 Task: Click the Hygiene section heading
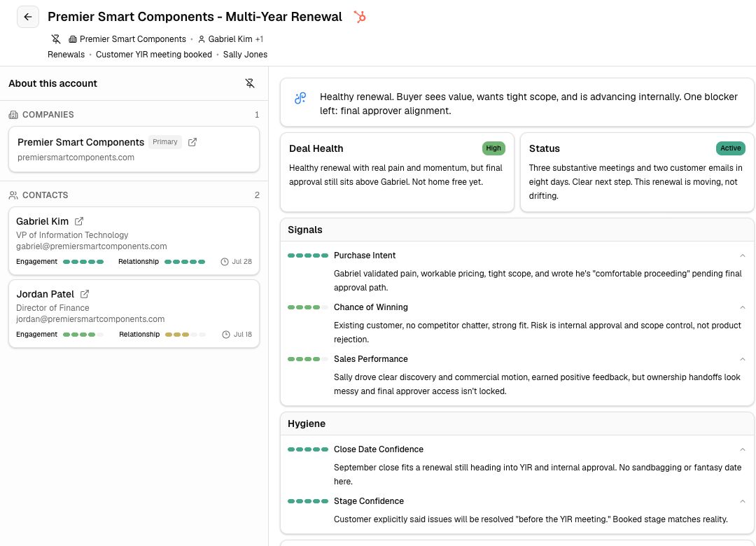(307, 424)
